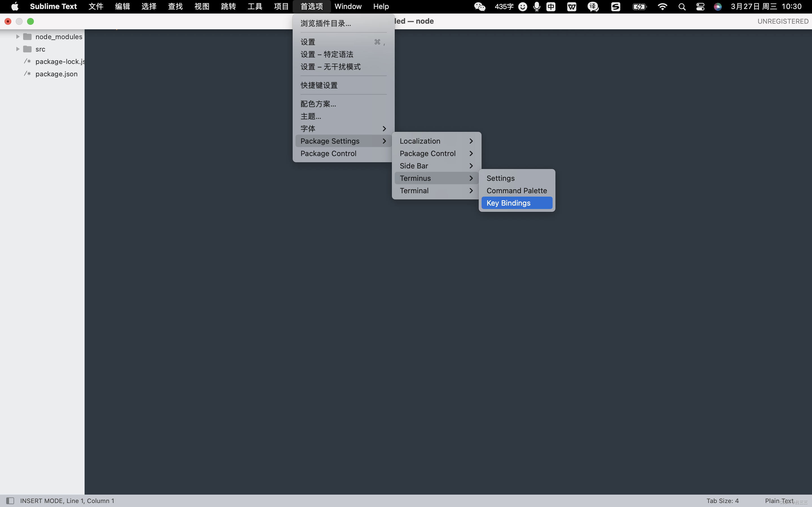This screenshot has height=507, width=812.
Task: Click the Terminus Command Palette option
Action: [x=517, y=190]
